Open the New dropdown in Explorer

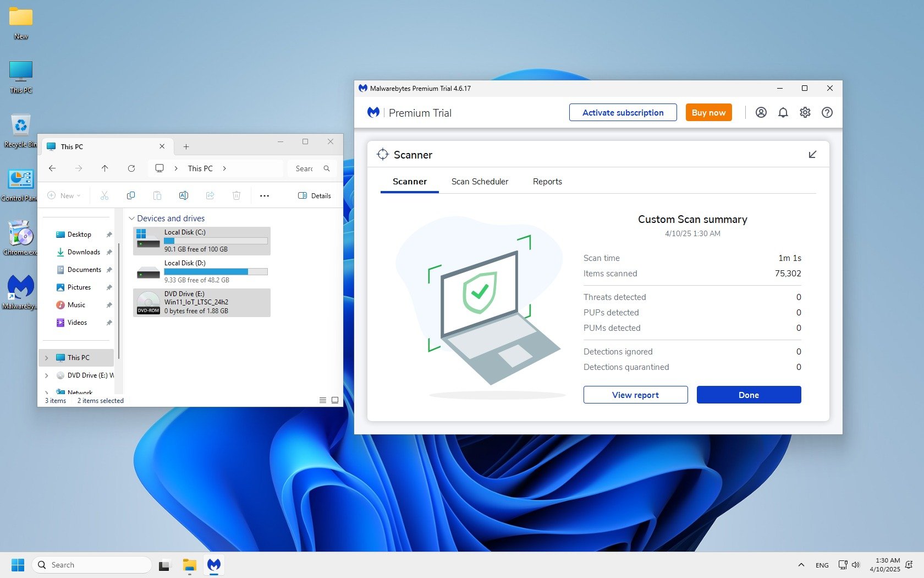(x=64, y=195)
